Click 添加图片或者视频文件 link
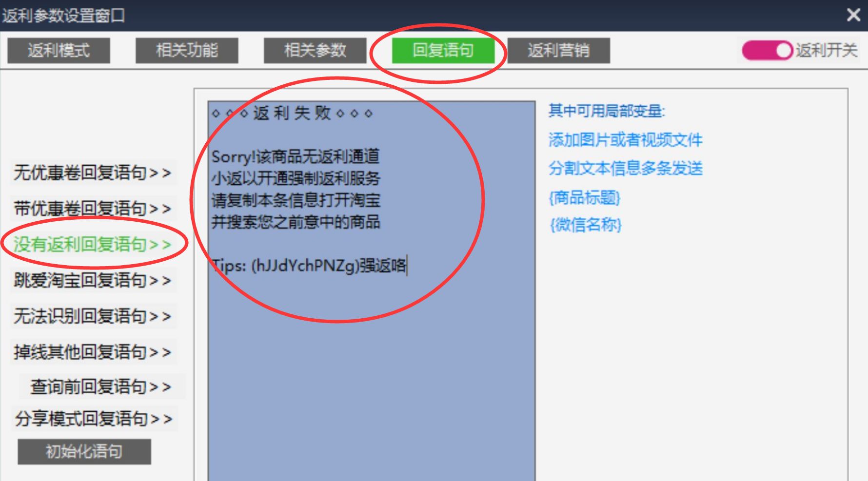Viewport: 868px width, 481px height. tap(626, 140)
